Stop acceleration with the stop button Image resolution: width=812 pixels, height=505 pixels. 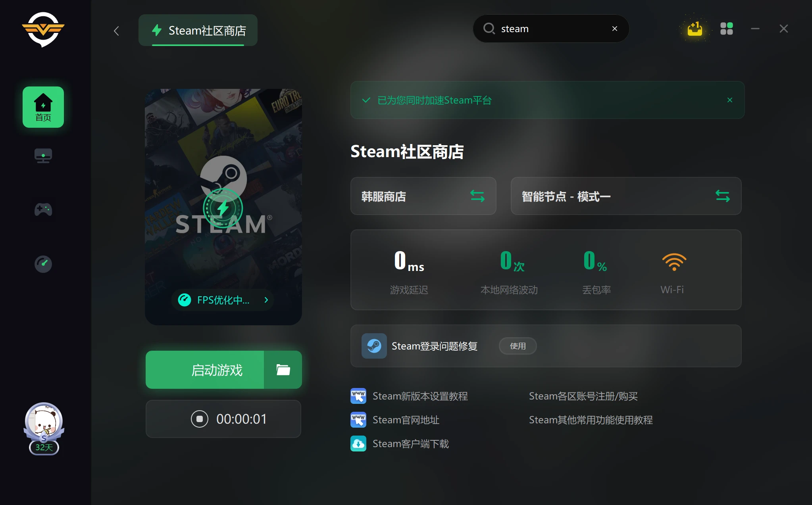tap(200, 419)
